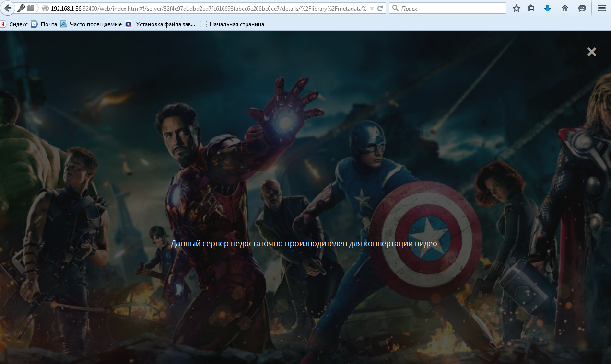Open the Firefox hamburger menu
Viewport: 611px width, 364px height.
[602, 8]
